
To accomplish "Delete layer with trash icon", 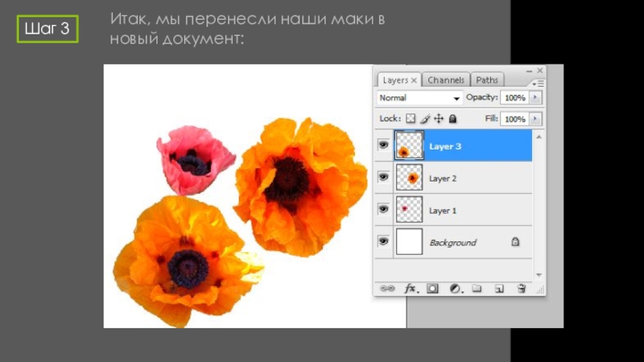I will pyautogui.click(x=521, y=288).
